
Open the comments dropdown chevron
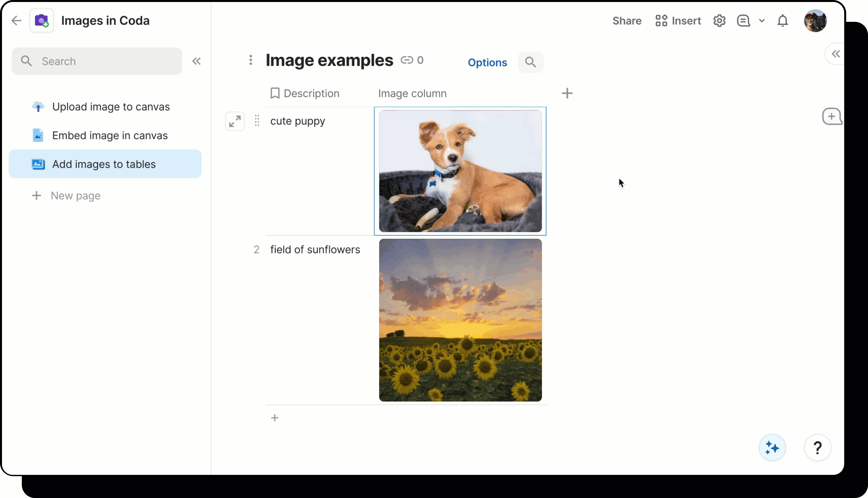[762, 21]
